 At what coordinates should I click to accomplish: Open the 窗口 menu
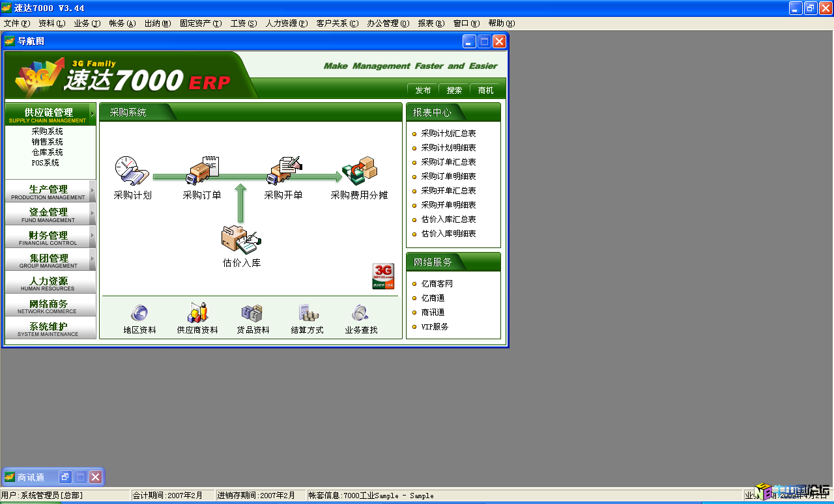click(467, 23)
